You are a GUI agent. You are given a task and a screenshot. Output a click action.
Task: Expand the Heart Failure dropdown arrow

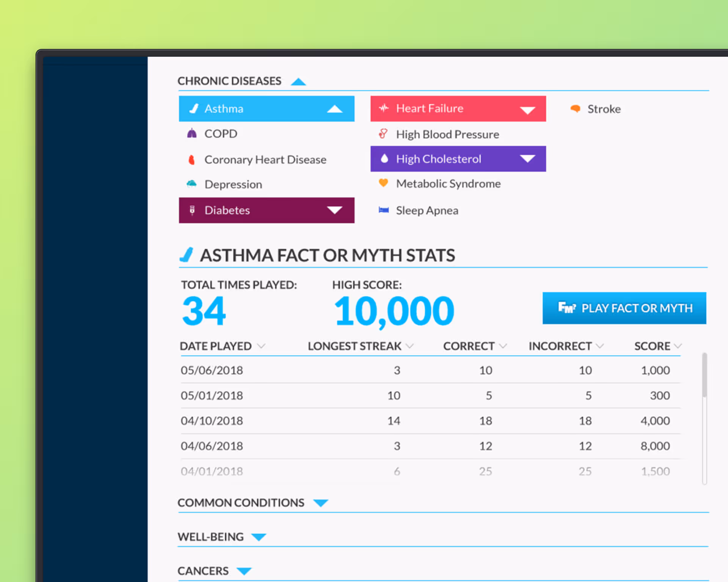(x=527, y=110)
